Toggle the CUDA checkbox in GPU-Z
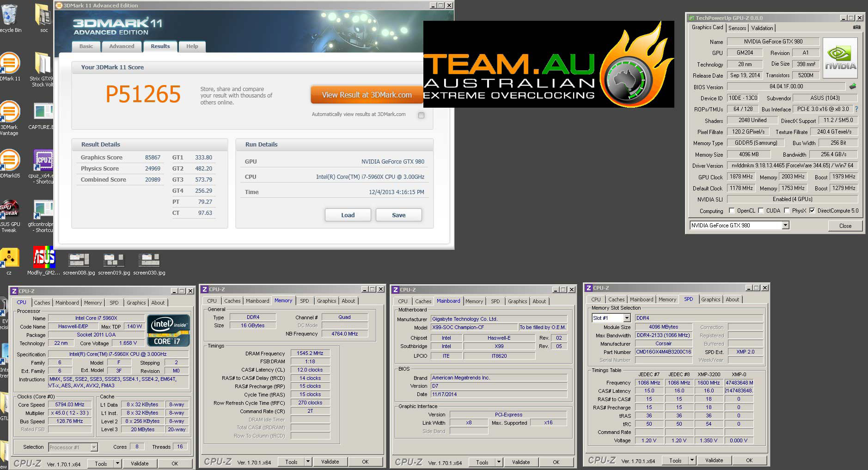 (761, 211)
